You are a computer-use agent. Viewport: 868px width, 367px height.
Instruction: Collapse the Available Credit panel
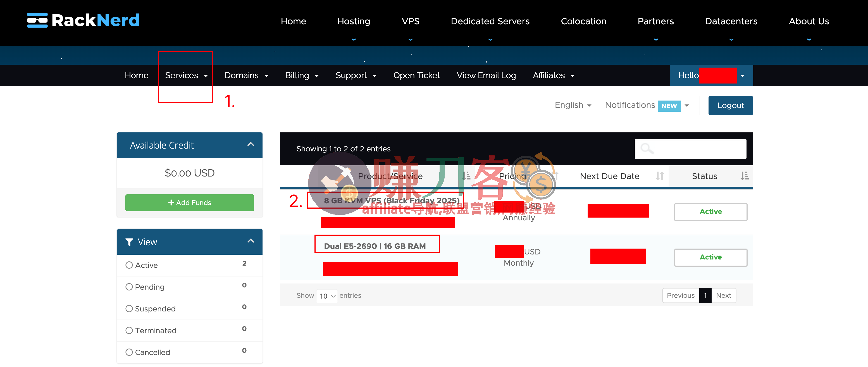250,145
